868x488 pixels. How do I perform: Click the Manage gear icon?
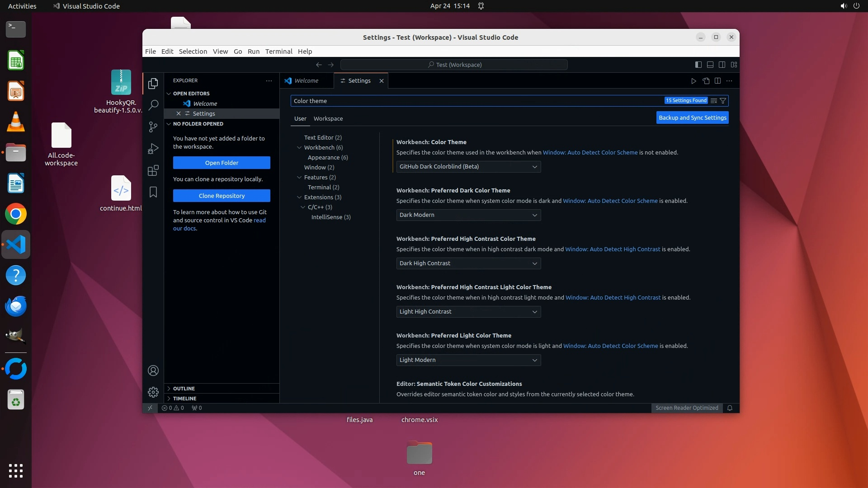(153, 392)
